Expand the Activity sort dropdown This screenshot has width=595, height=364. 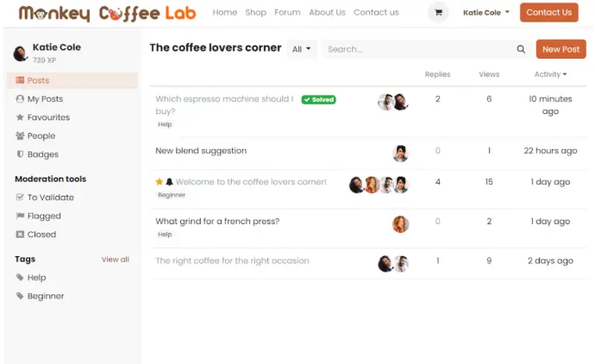point(550,74)
